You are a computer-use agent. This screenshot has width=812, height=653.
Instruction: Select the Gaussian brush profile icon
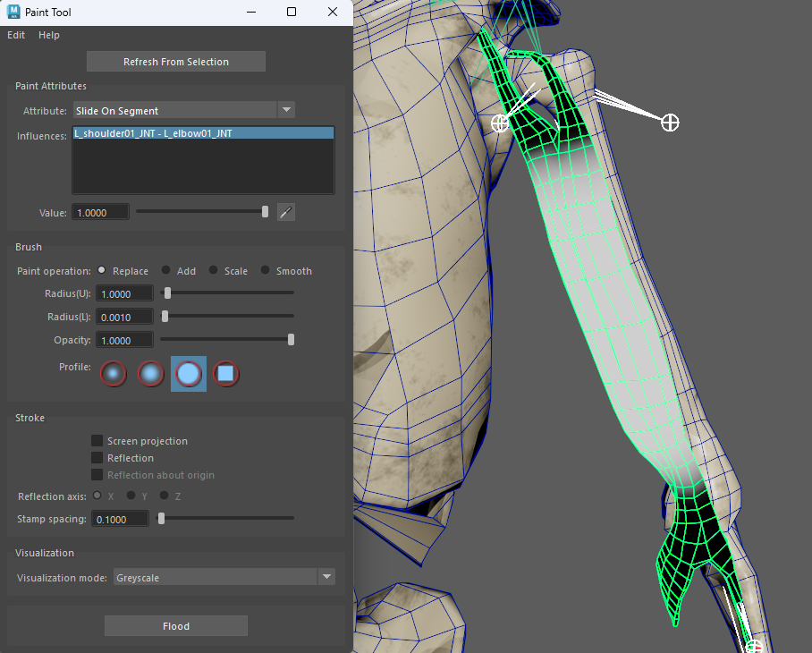click(x=114, y=374)
